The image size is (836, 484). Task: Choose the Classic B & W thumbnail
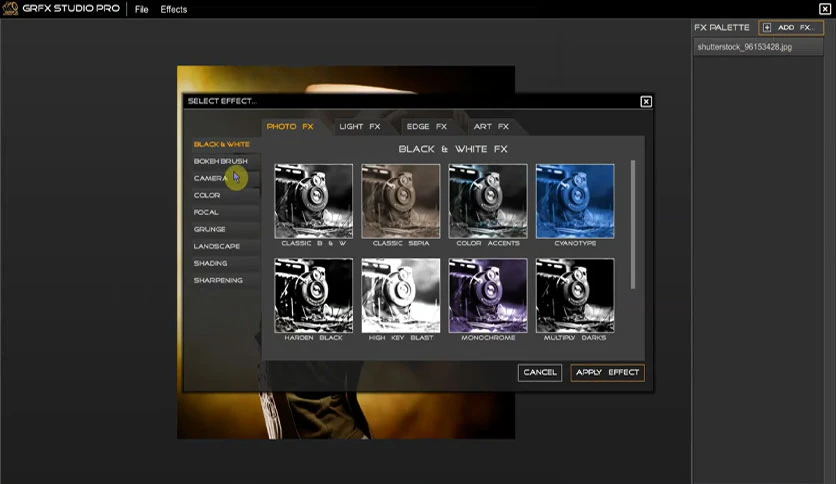click(x=314, y=201)
